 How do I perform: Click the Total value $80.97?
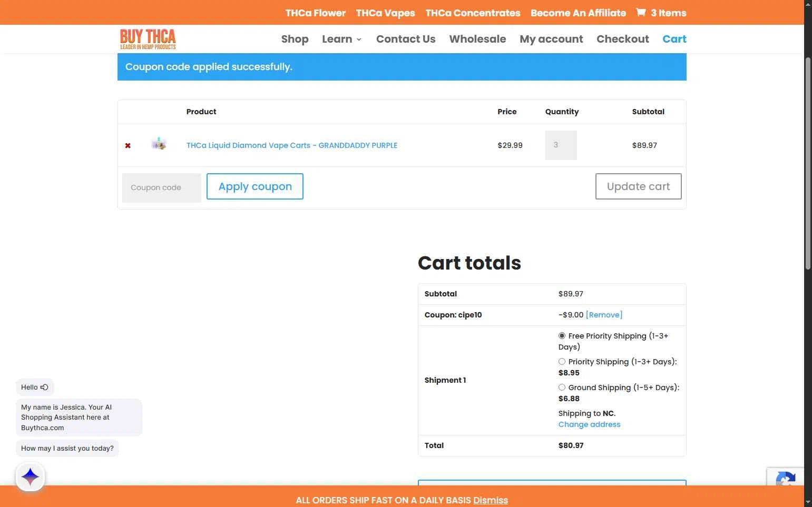(571, 445)
